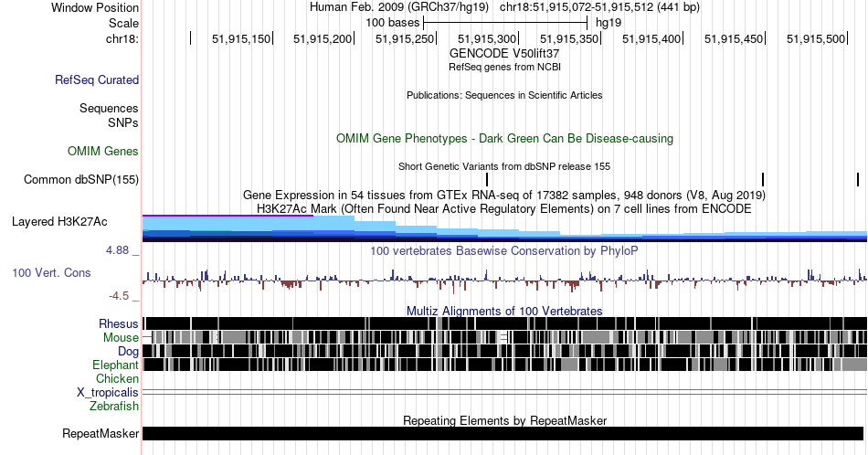
Task: Click the 51,915,300 ruler position
Action: [x=487, y=38]
